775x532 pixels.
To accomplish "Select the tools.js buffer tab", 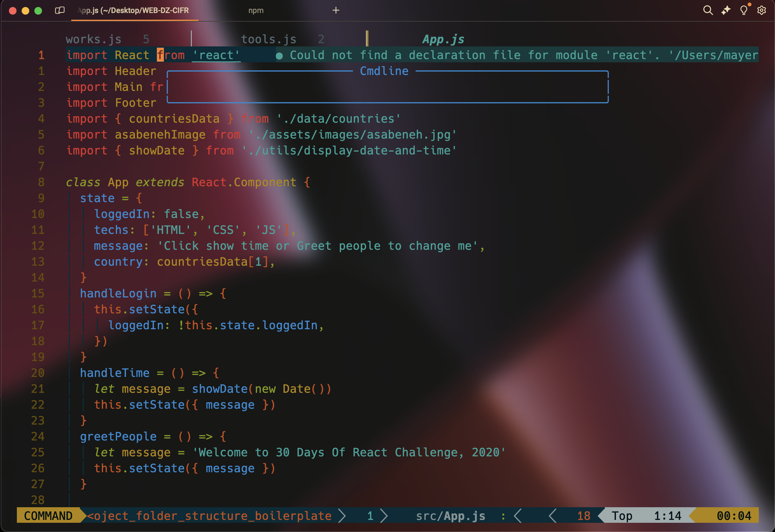I will click(x=269, y=39).
